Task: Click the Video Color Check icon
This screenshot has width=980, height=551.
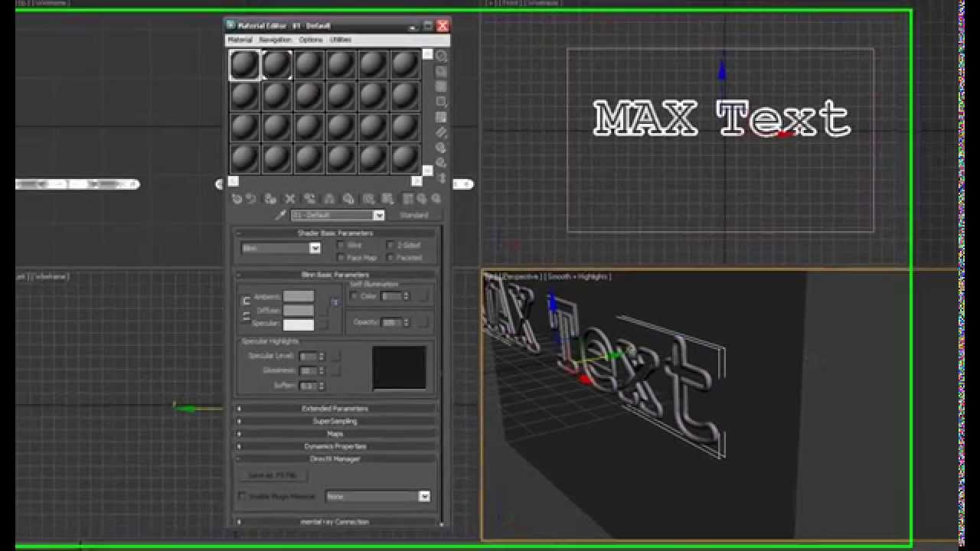Action: point(442,117)
